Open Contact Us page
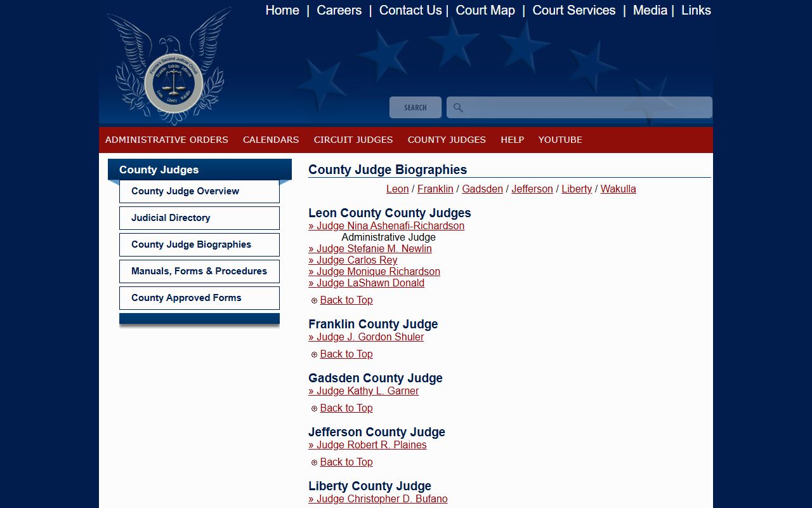This screenshot has width=812, height=508. (410, 10)
